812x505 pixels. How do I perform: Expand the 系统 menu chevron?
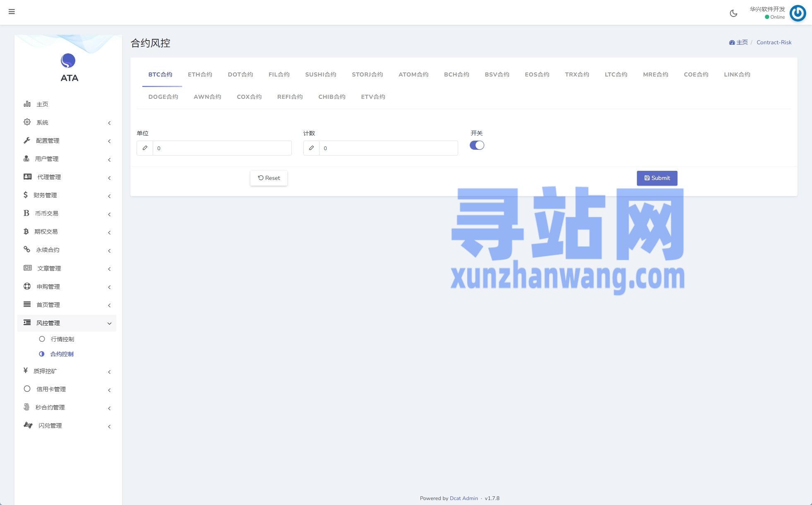[109, 123]
